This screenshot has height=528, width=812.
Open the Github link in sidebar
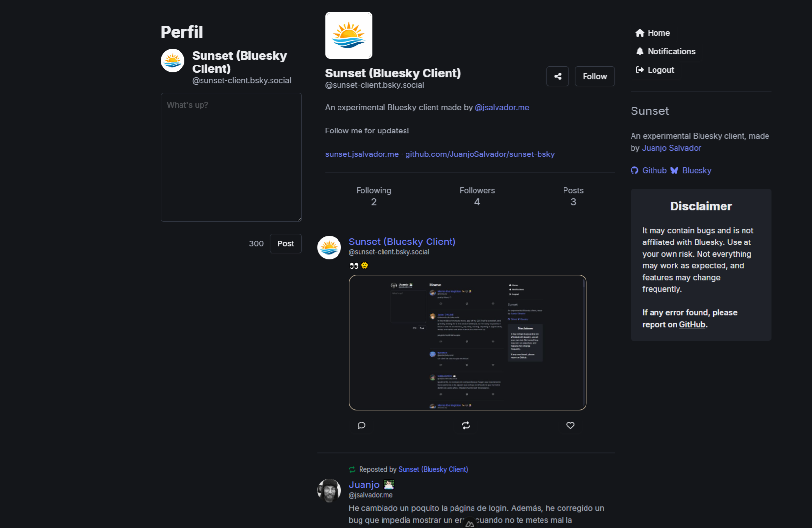[x=649, y=170]
